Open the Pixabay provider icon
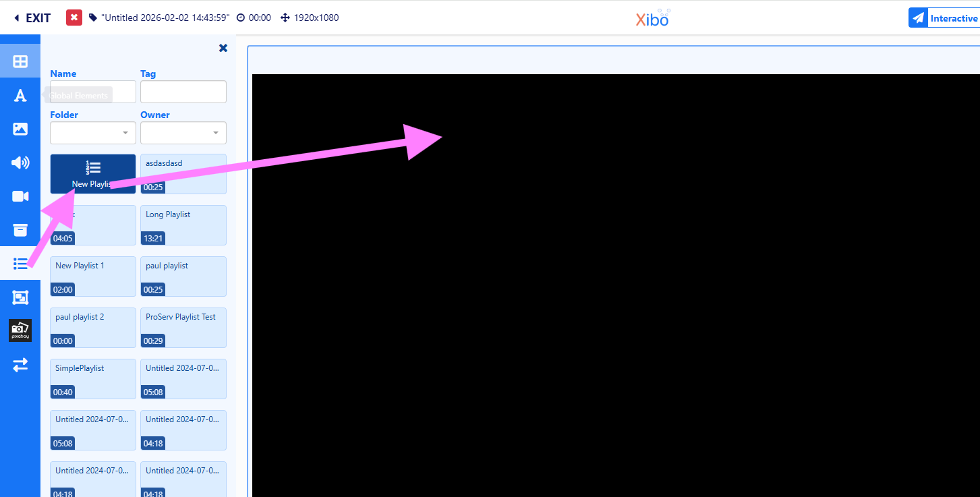980x497 pixels. 20,330
